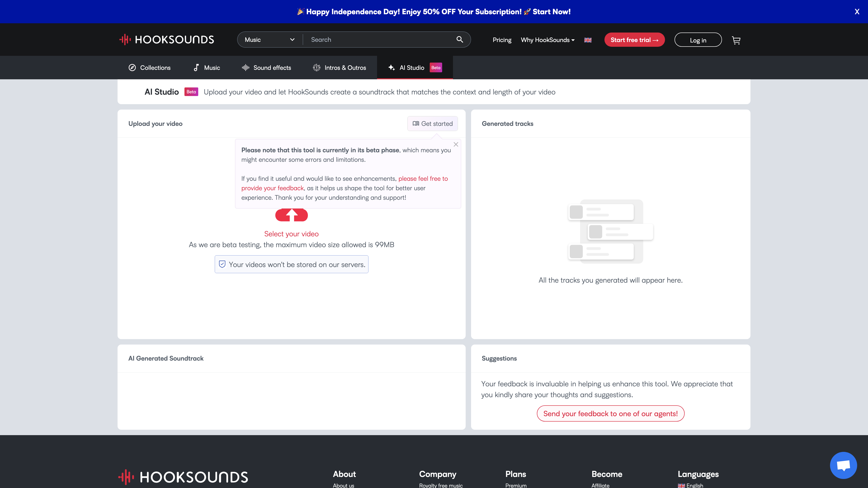
Task: Click the Independence Day Start Now banner
Action: point(434,12)
